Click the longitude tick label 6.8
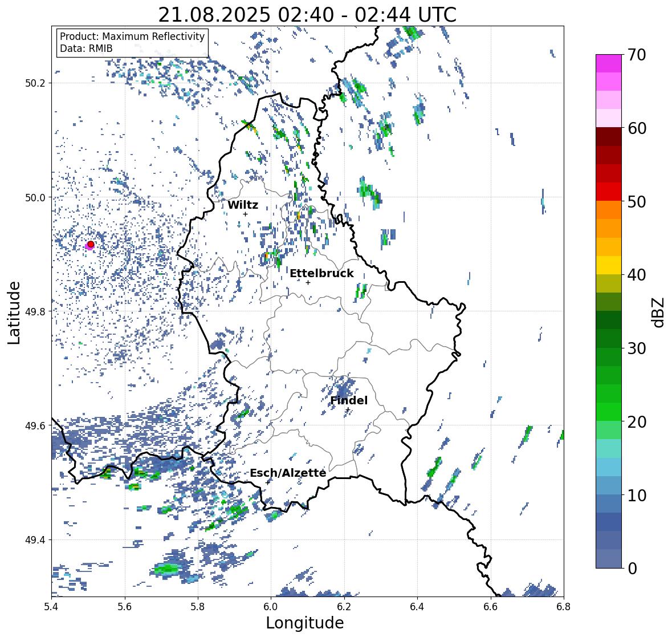Screen dimensions: 672x637 (564, 606)
